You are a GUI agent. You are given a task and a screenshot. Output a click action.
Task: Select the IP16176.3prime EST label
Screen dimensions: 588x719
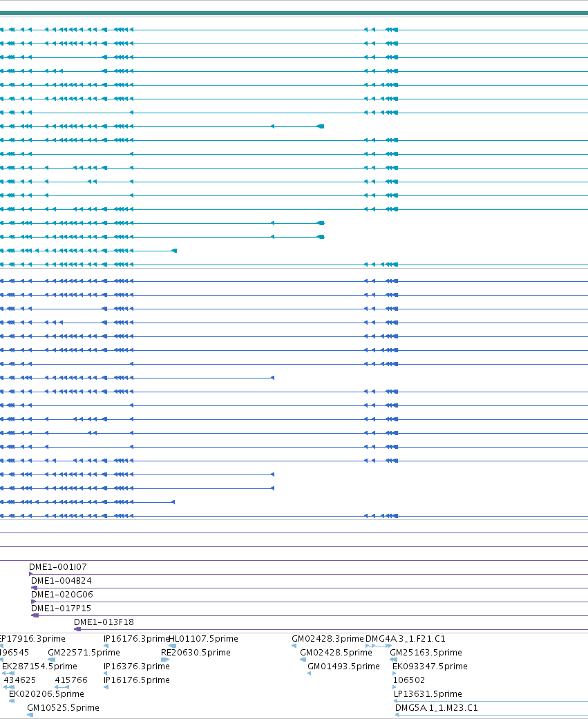pos(136,638)
